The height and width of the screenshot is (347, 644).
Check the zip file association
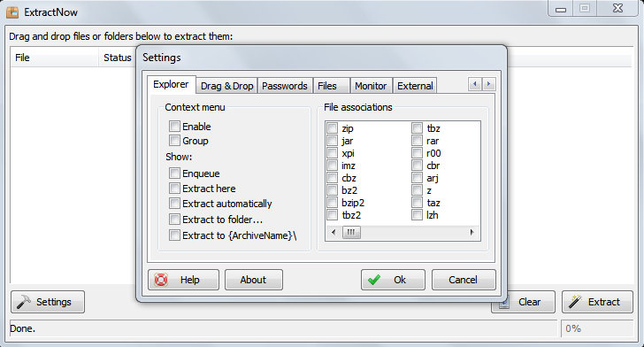[x=333, y=128]
